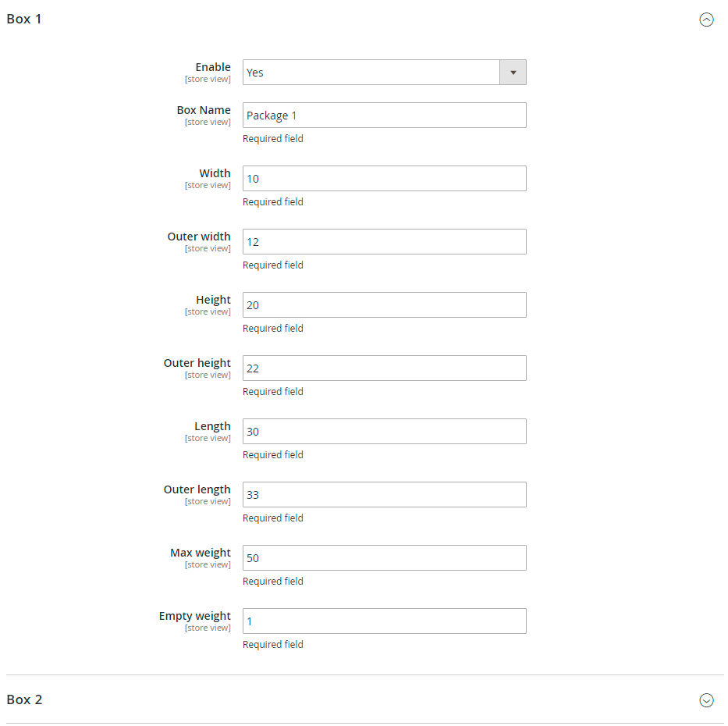Open the Enable dropdown arrow
The height and width of the screenshot is (726, 728).
(x=513, y=73)
